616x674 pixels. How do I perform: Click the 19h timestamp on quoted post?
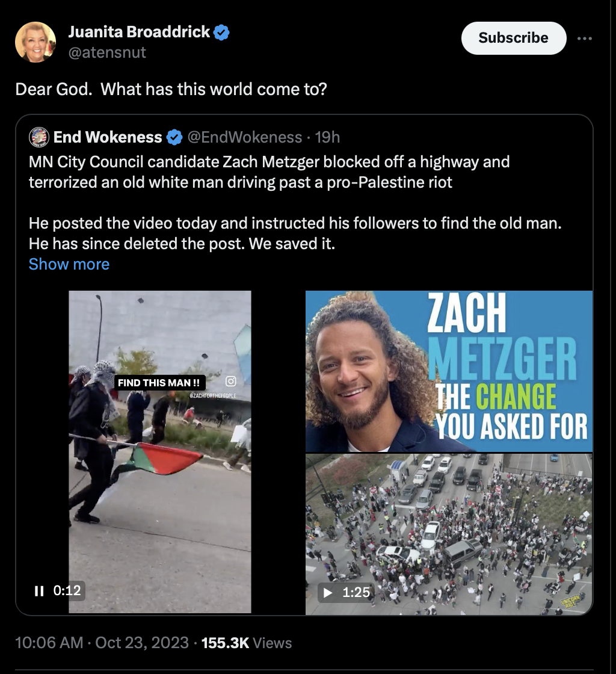pos(327,137)
